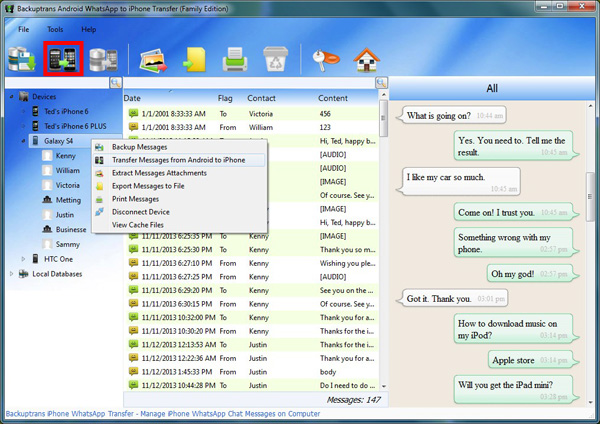Click the Backup Messages context menu icon
This screenshot has height=424, width=600.
[99, 147]
